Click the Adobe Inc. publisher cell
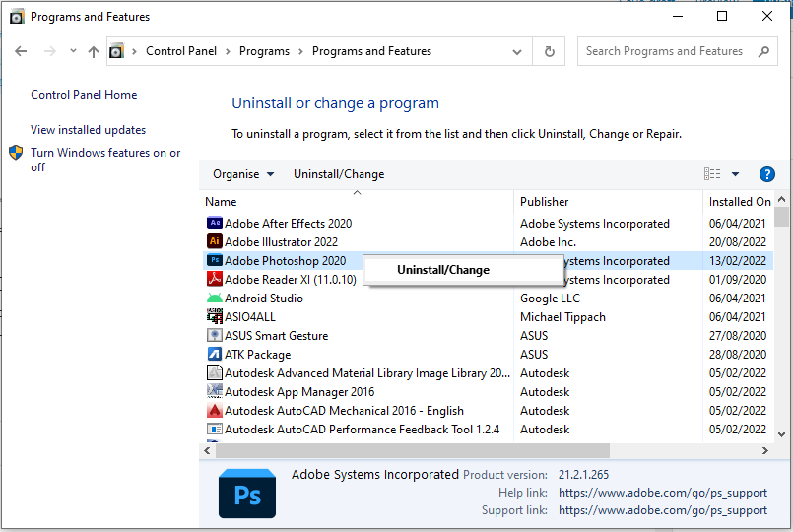Screen dimensions: 793x532 548,242
